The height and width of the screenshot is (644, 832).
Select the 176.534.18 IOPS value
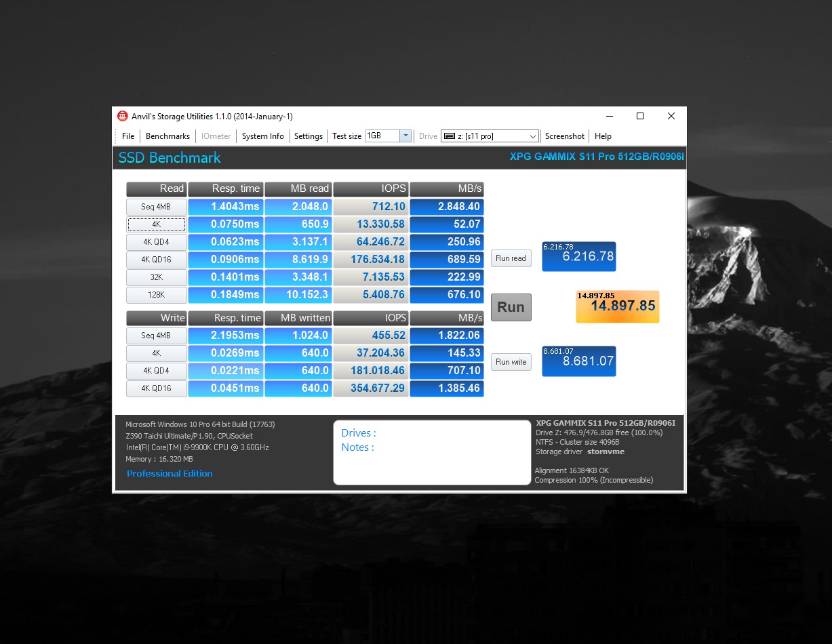(371, 260)
